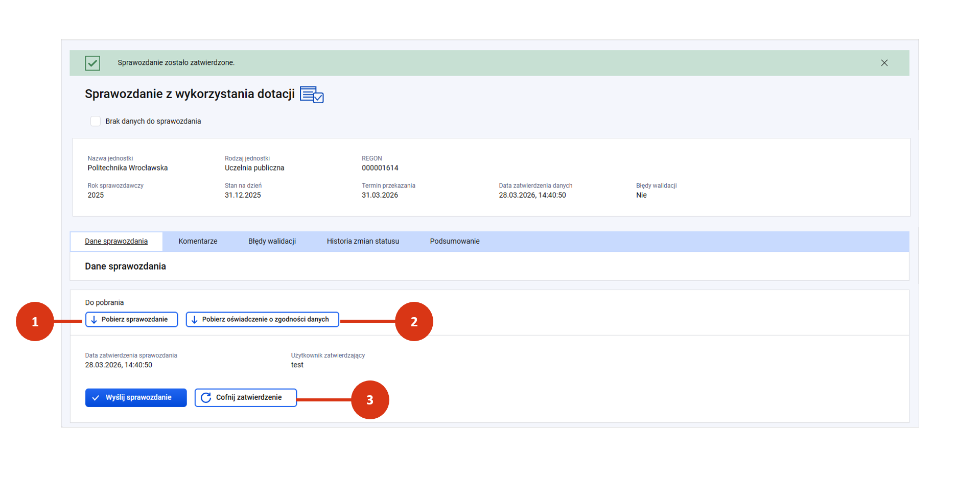Go to the Błędy walidacji tab
980x501 pixels.
coord(272,241)
